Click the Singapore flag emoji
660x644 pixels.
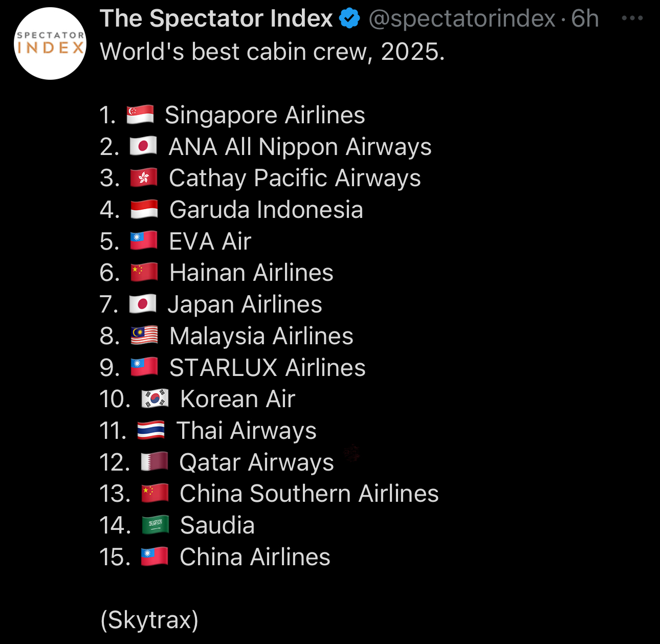coord(140,115)
